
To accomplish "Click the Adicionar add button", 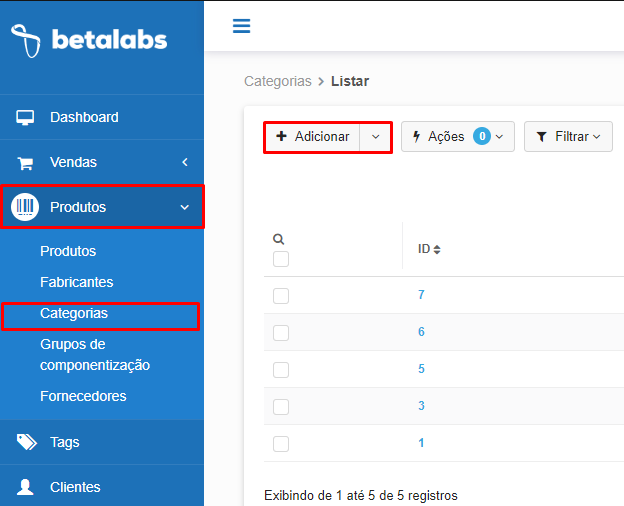I will click(312, 137).
